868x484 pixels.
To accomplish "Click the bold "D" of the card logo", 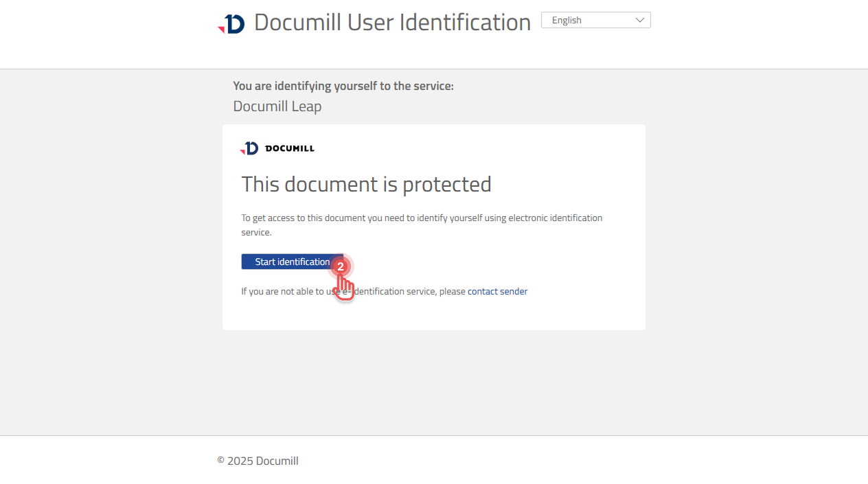I will 251,148.
